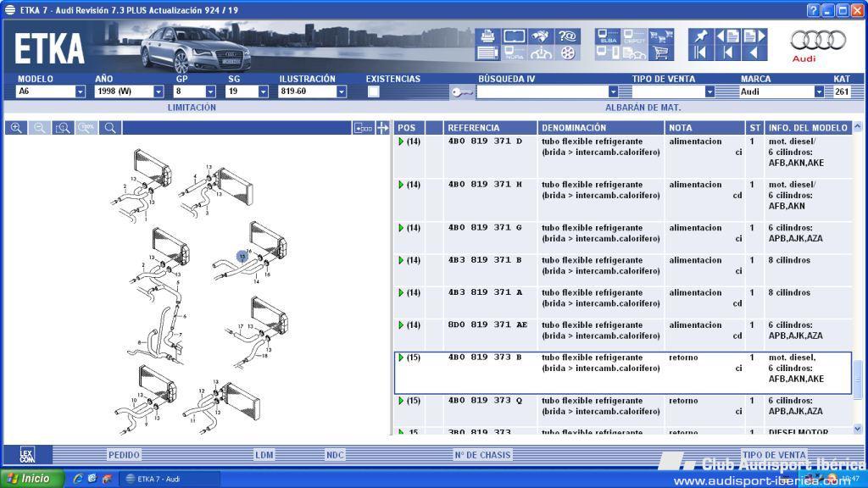Click the multiple shopping carts icon
Viewport: 868px width, 488px height.
pos(661,36)
